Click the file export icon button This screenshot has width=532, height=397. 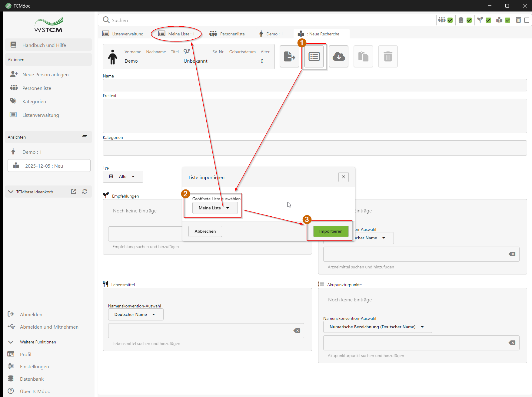289,57
